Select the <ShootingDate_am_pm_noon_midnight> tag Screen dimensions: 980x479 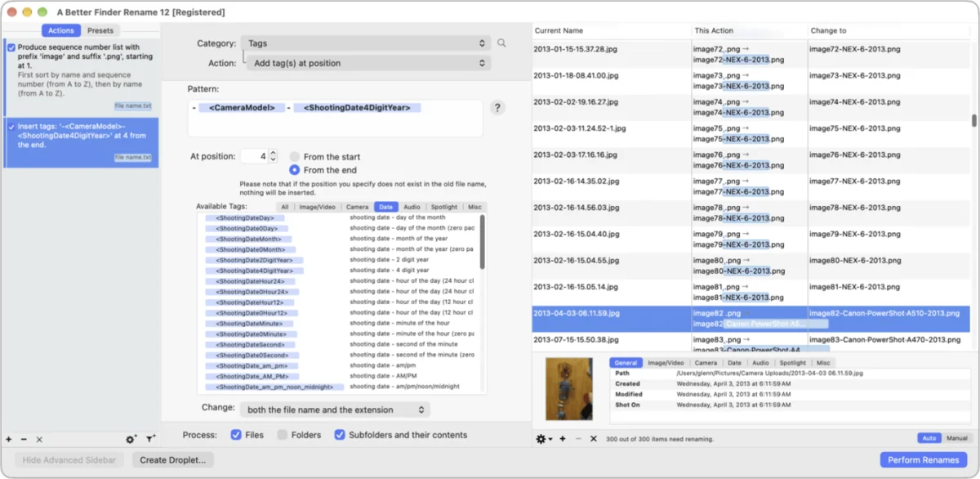pyautogui.click(x=274, y=387)
